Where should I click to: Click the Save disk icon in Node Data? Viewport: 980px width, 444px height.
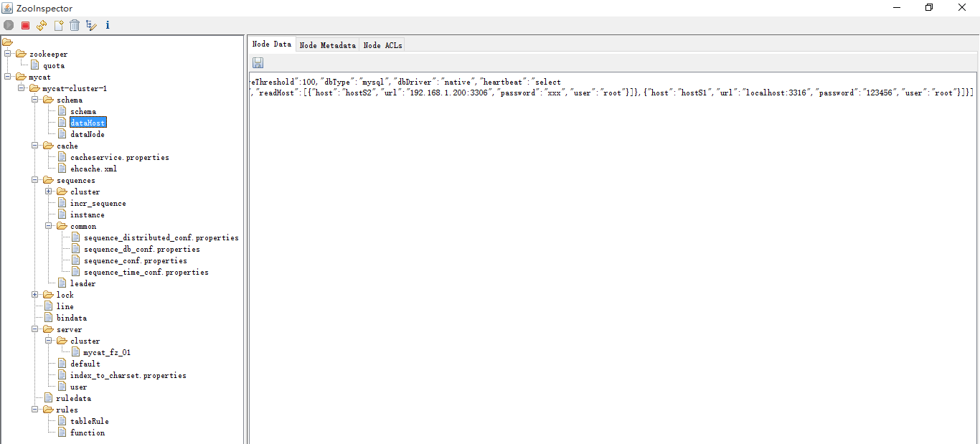(x=258, y=63)
